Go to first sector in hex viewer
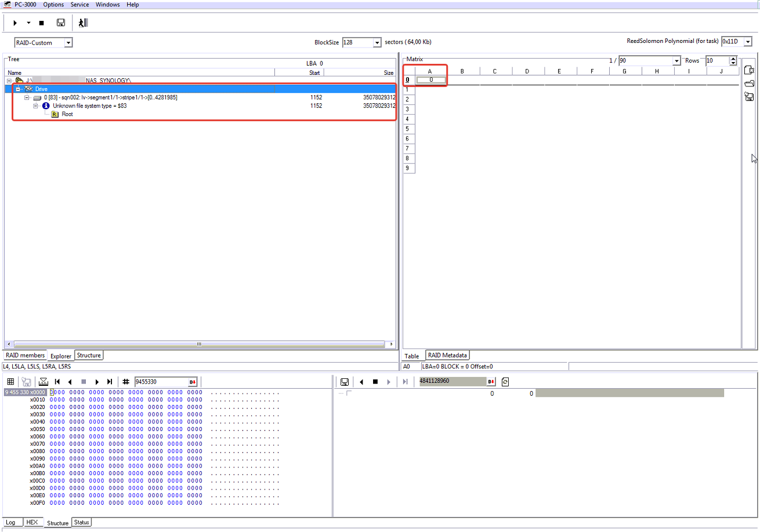Viewport: 760px width, 532px height. coord(57,382)
